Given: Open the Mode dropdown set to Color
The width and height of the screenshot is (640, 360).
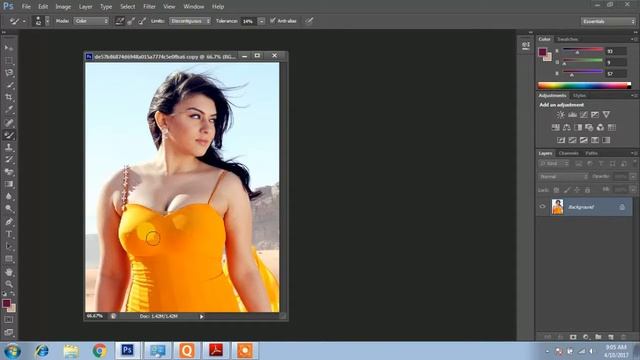Looking at the screenshot, I should [91, 21].
